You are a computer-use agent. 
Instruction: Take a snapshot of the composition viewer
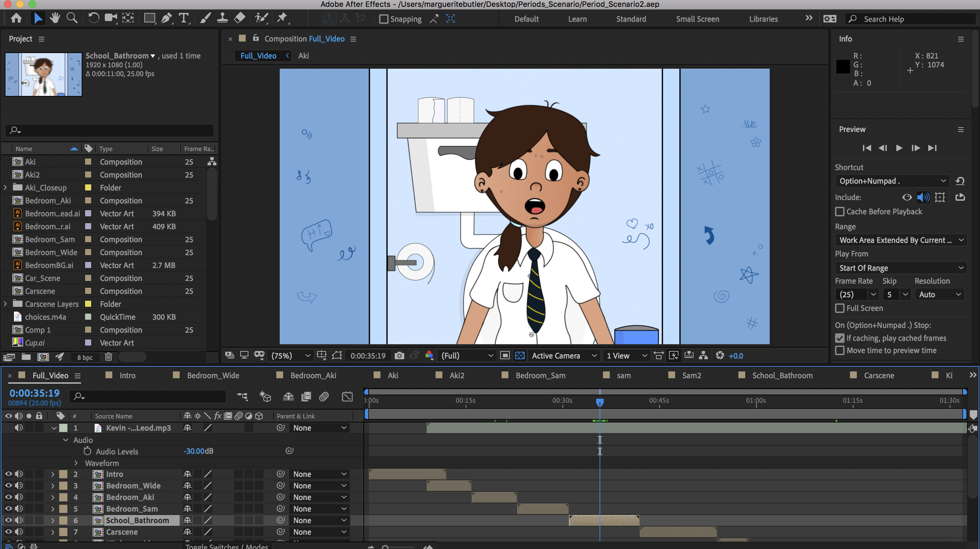(x=399, y=355)
